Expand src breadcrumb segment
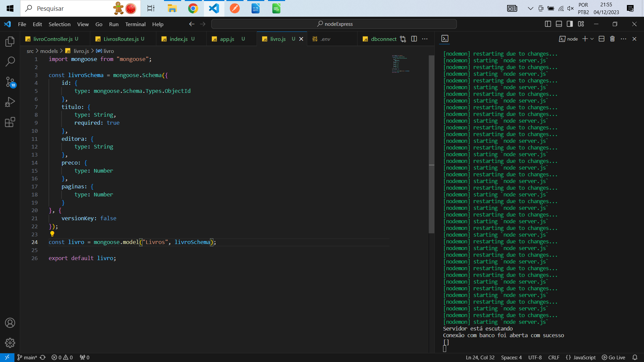Screen dimensions: 644x362 [x=30, y=51]
